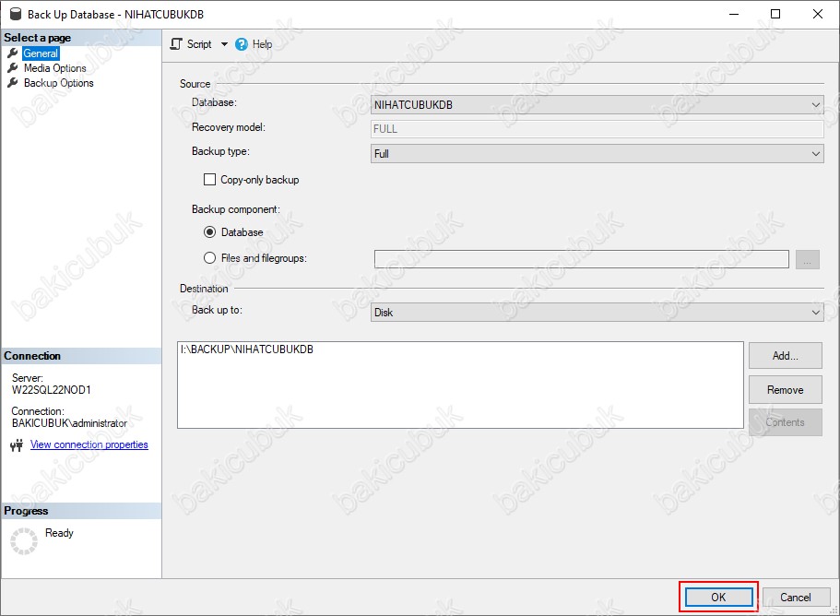The height and width of the screenshot is (616, 840).
Task: Click the Cancel button
Action: tap(796, 598)
